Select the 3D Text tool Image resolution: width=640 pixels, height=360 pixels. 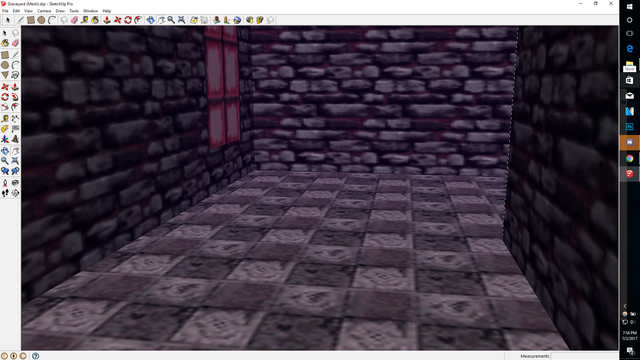click(15, 139)
